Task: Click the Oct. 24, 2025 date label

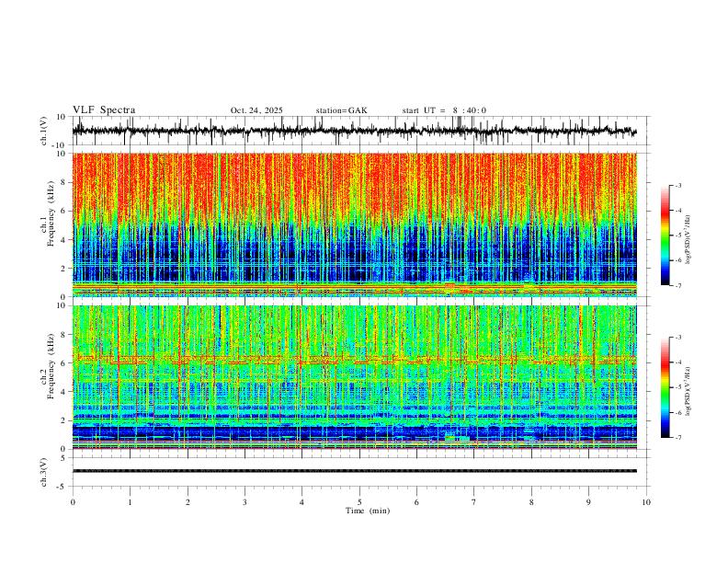Action: [256, 110]
